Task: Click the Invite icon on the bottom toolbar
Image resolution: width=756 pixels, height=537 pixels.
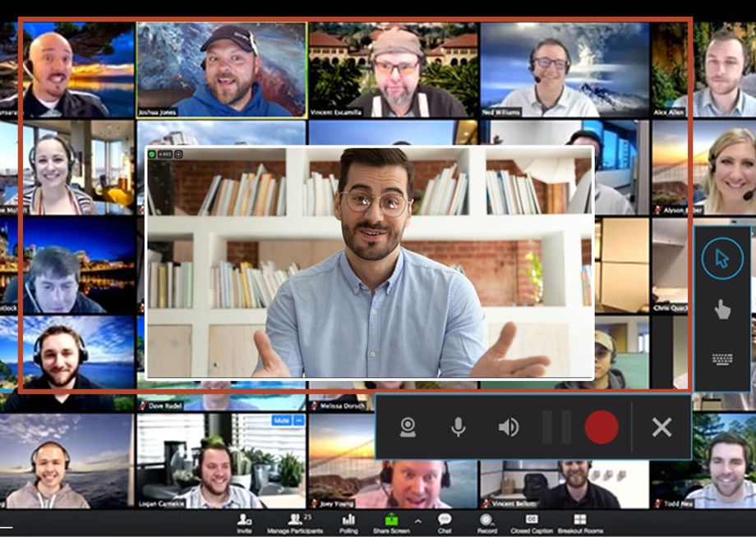Action: coord(242,518)
